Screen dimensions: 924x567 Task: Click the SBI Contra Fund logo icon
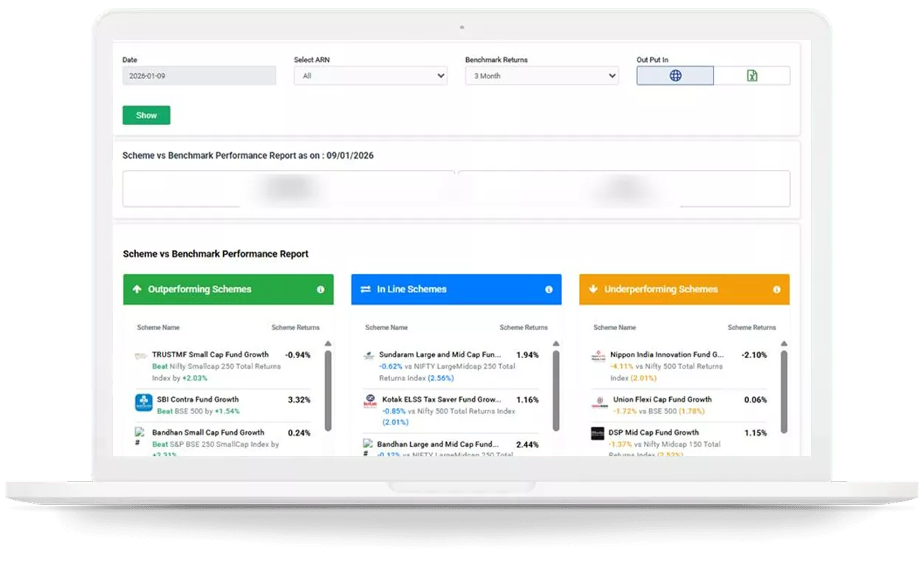pos(143,403)
